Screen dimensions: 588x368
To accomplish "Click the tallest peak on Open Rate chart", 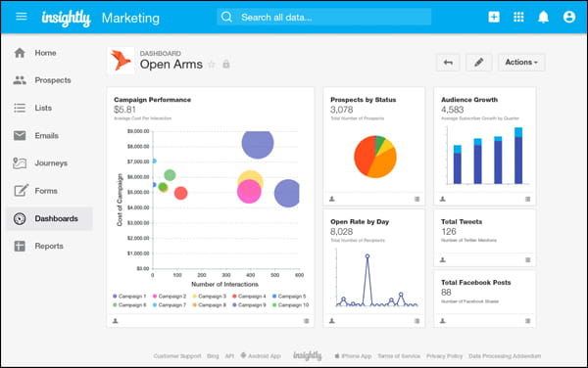I will pyautogui.click(x=367, y=256).
